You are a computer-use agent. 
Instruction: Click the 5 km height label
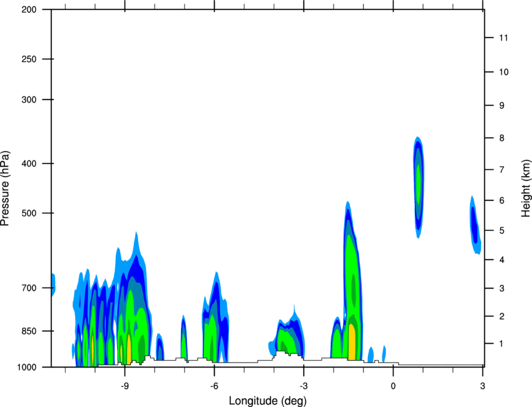pos(502,230)
